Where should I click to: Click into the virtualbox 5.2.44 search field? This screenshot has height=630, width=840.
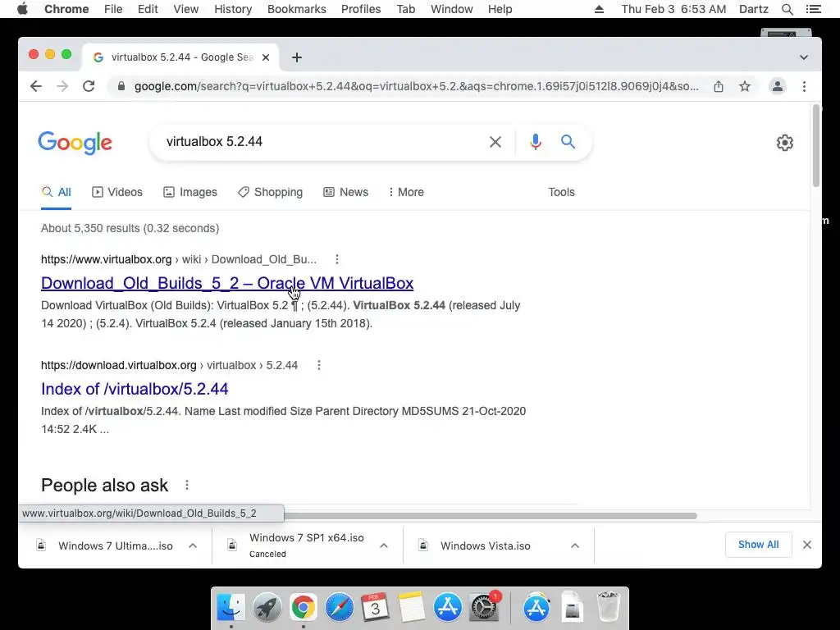(322, 142)
